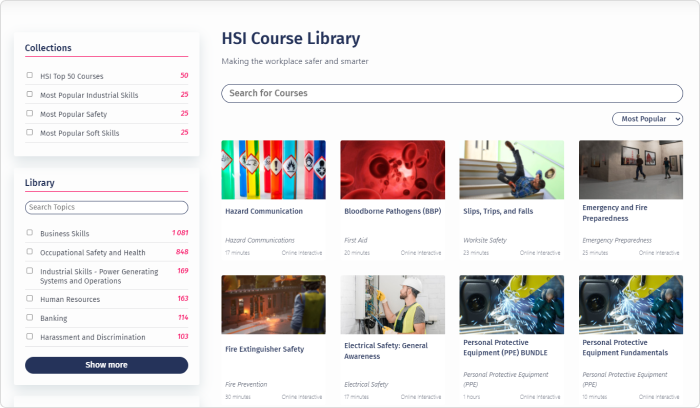This screenshot has width=700, height=408.
Task: Tick the Most Popular Soft Skills checkbox
Action: [x=29, y=132]
